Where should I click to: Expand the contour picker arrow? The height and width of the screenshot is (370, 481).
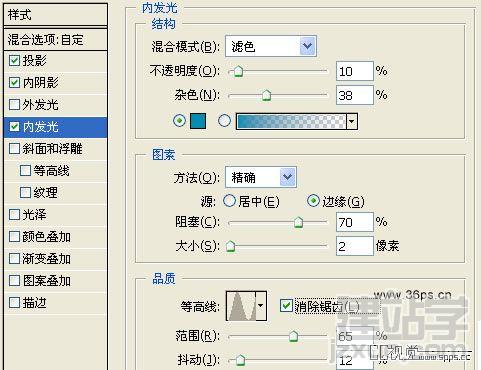(x=261, y=306)
